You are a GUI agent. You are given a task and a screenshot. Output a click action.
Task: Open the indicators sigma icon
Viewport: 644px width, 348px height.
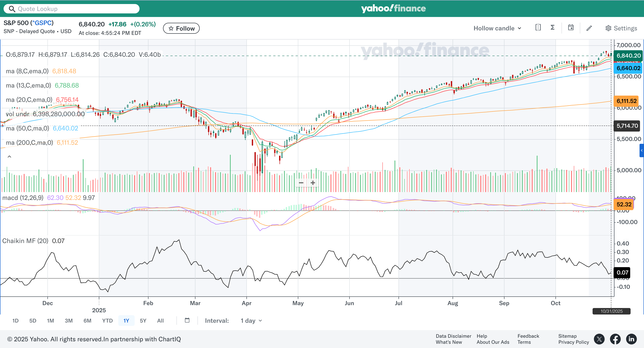click(553, 28)
